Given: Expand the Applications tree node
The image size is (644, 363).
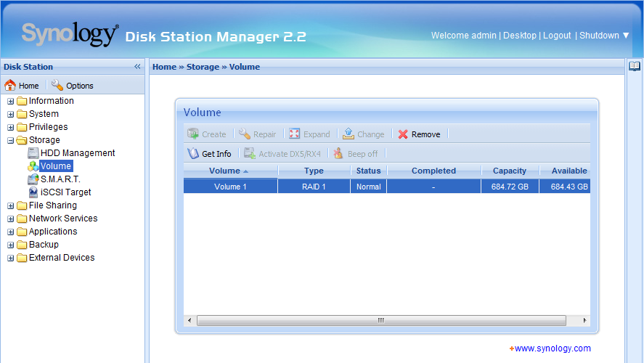Looking at the screenshot, I should (11, 232).
